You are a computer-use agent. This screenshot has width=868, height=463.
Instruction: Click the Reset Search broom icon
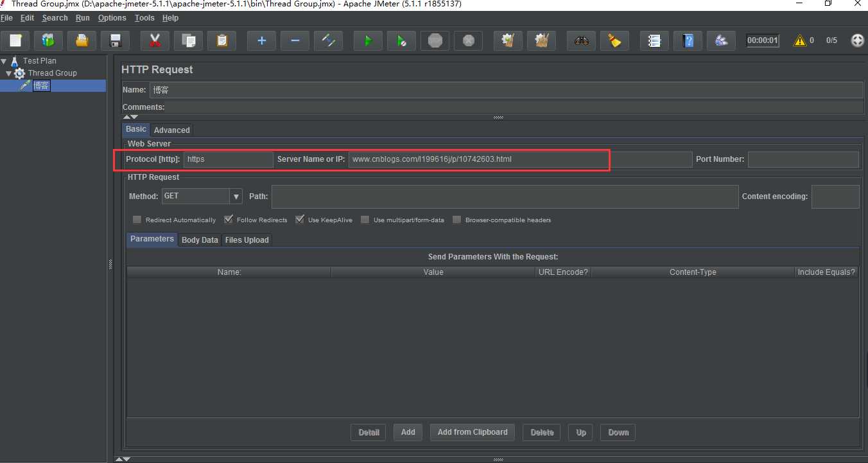[x=614, y=41]
